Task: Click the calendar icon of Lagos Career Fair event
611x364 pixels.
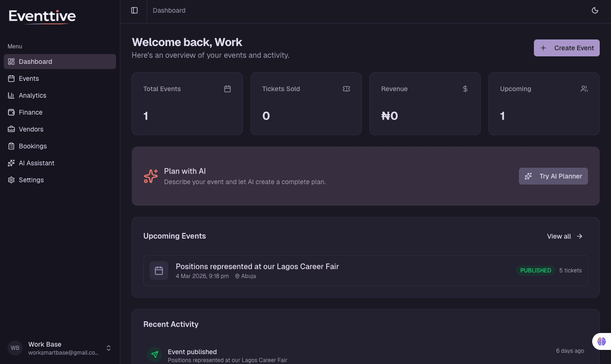Action: coord(159,271)
